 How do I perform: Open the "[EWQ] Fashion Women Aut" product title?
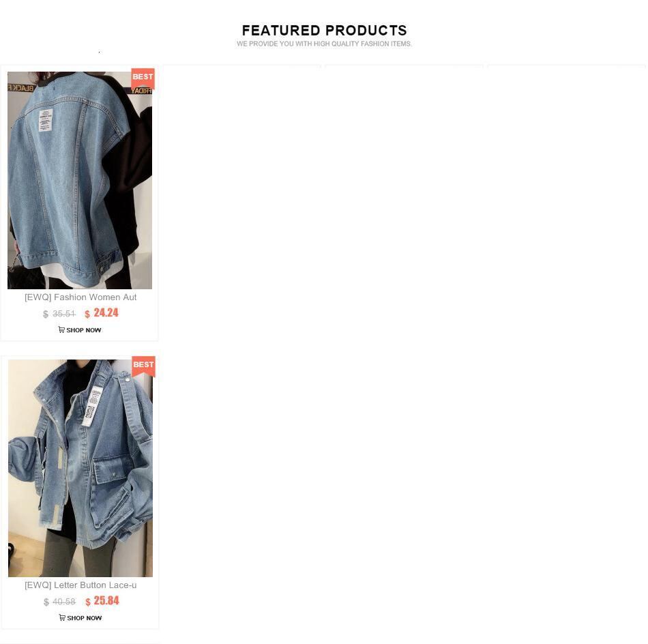(x=80, y=297)
